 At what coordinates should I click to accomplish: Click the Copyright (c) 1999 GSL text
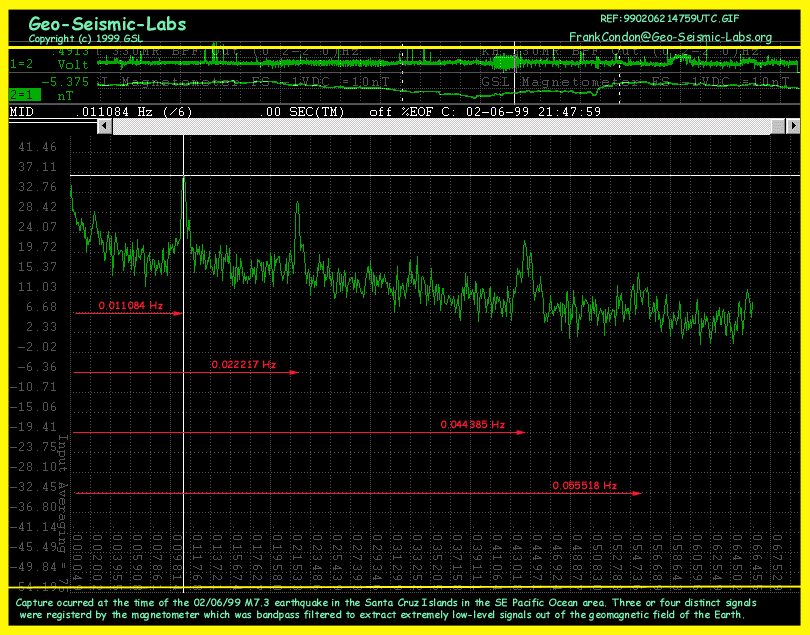coord(85,39)
